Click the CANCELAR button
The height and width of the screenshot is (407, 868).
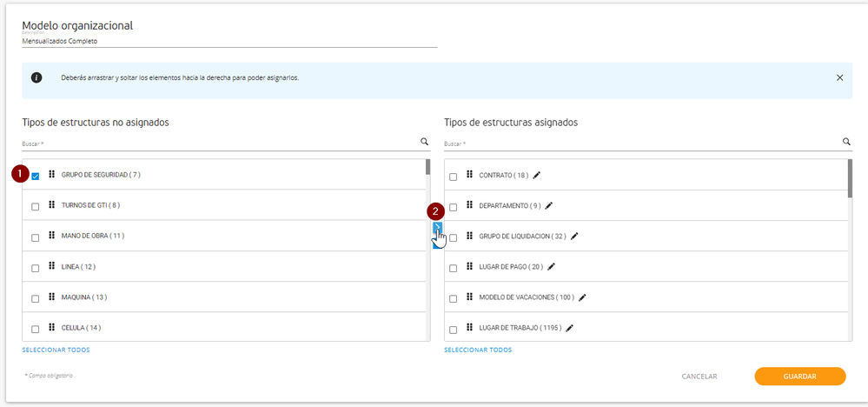(x=699, y=377)
